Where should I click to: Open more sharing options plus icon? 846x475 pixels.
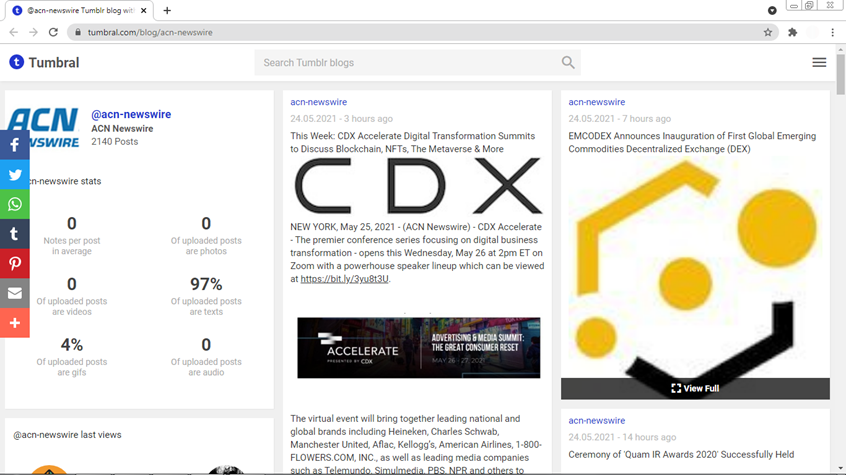[15, 323]
